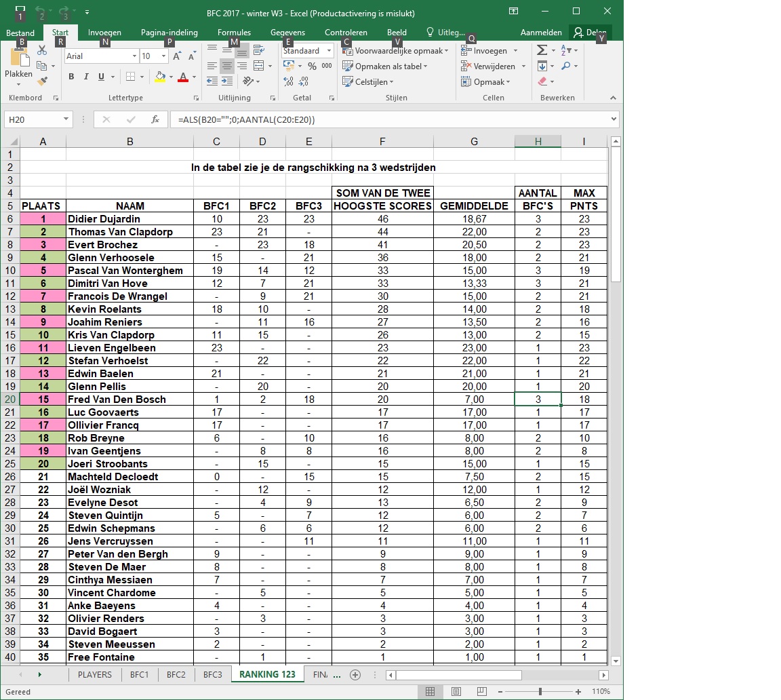Screen dimensions: 781x700
Task: Open the Formules ribbon tab
Action: 234,33
